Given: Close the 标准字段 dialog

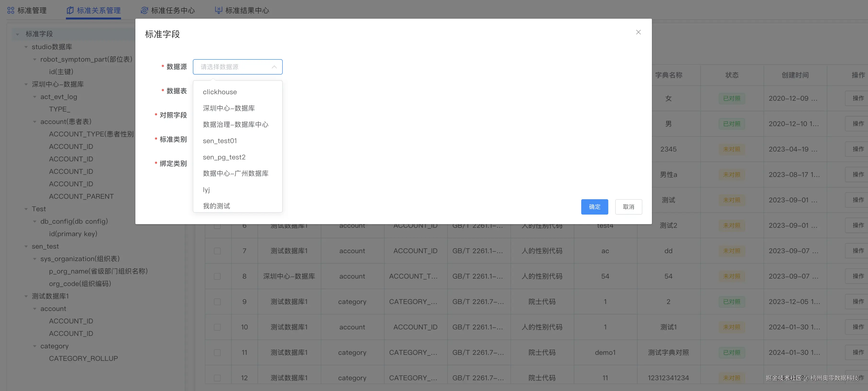Looking at the screenshot, I should [x=638, y=32].
